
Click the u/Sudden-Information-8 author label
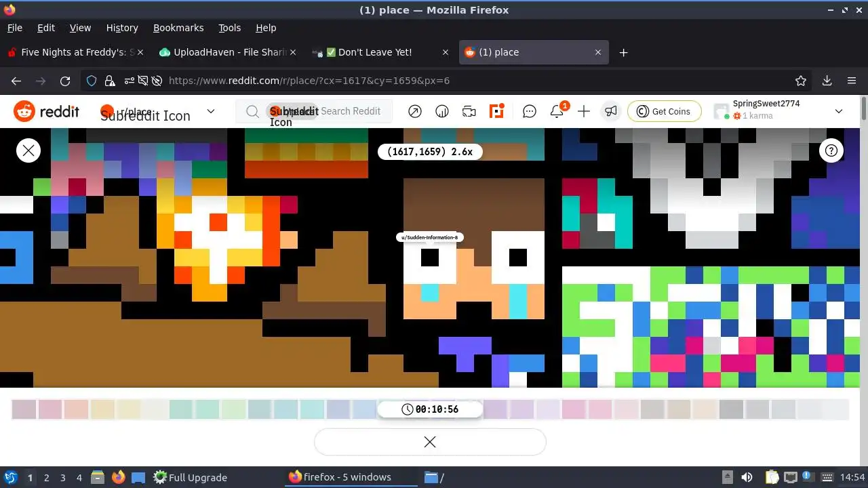pyautogui.click(x=430, y=237)
